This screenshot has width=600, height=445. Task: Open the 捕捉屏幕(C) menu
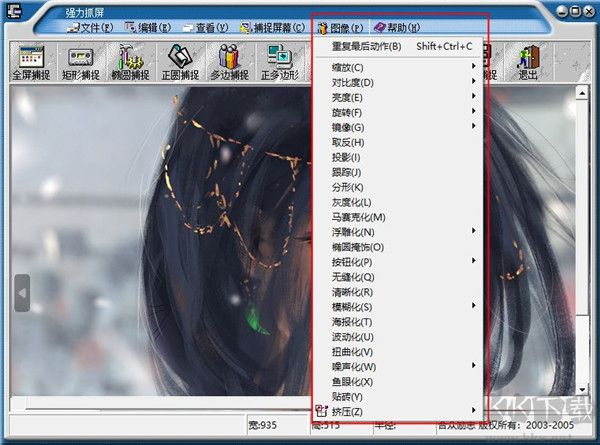pos(272,28)
